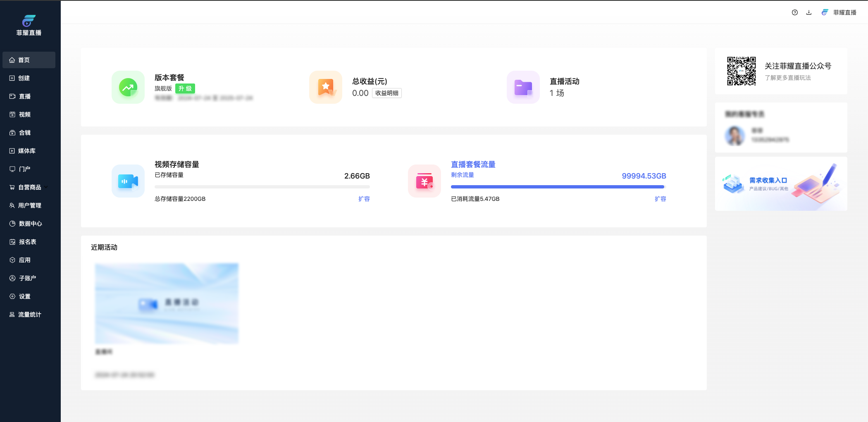
Task: Open the recent activity thumbnail
Action: click(167, 303)
